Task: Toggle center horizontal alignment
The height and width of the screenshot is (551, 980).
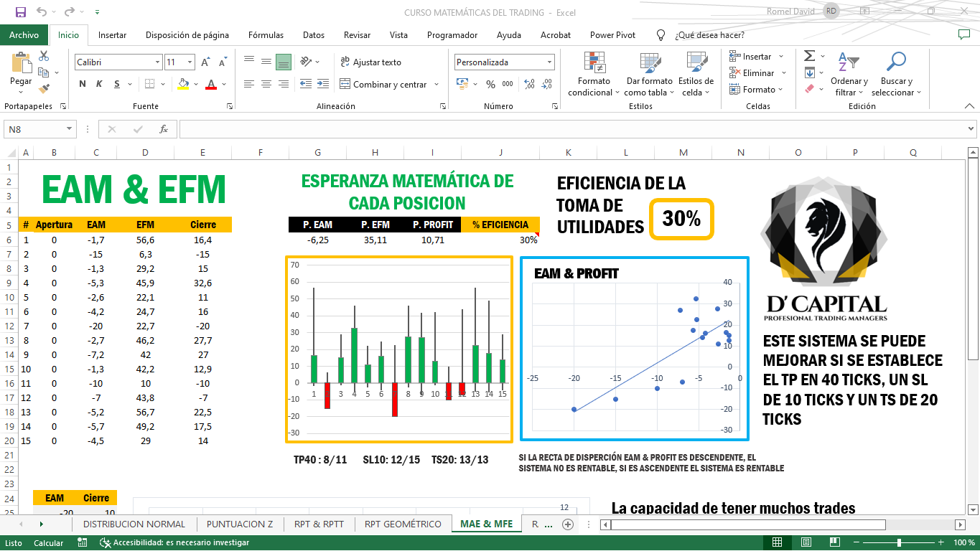Action: click(266, 84)
